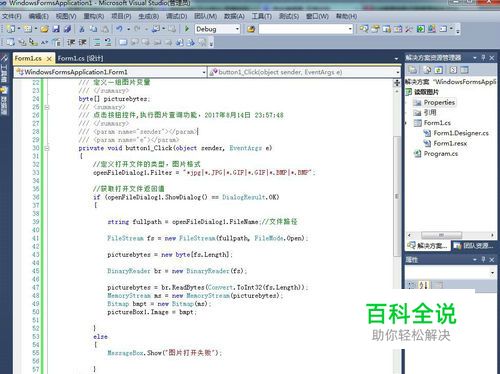Click the Find in Files icon beside search box
This screenshot has height=374, width=500.
[x=251, y=29]
